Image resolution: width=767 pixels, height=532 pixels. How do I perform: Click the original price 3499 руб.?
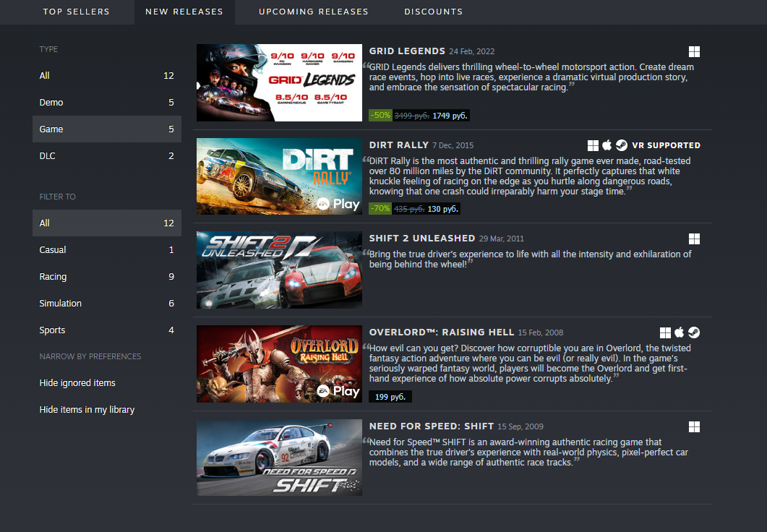coord(412,116)
